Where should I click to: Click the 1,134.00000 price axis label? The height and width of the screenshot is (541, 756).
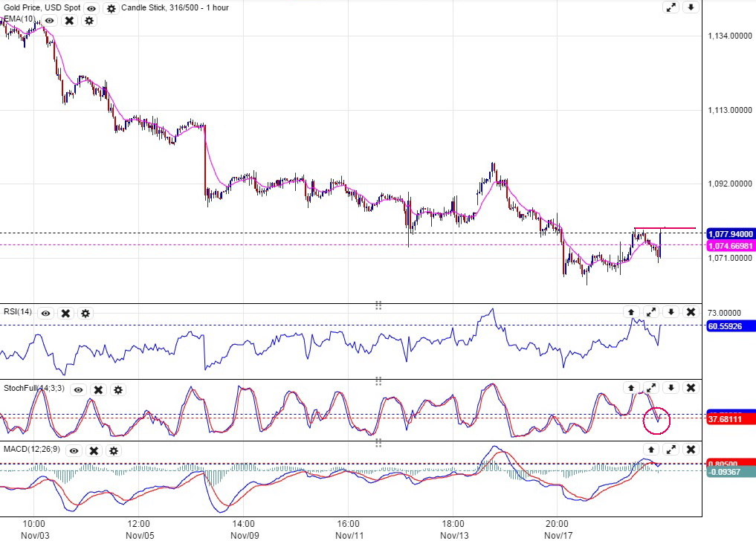(x=730, y=36)
